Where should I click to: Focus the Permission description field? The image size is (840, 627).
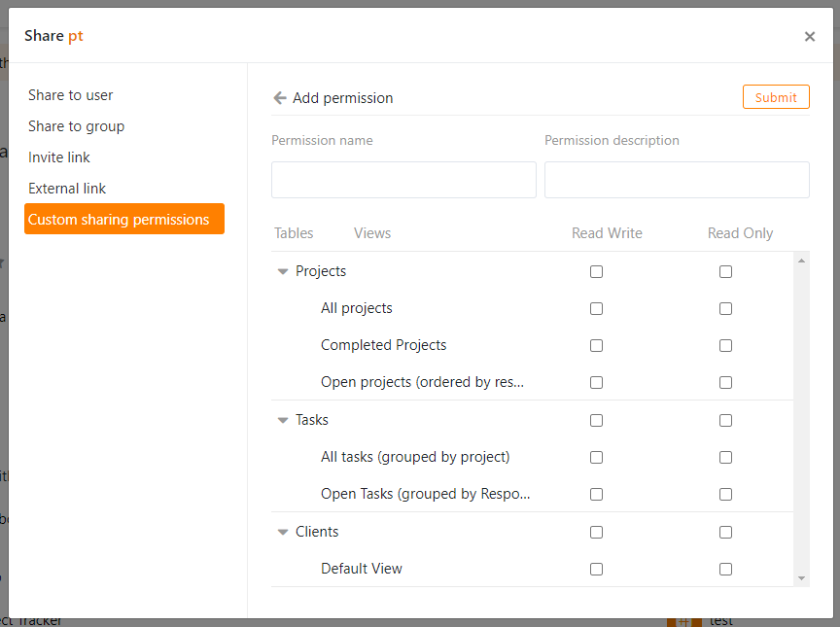coord(677,180)
